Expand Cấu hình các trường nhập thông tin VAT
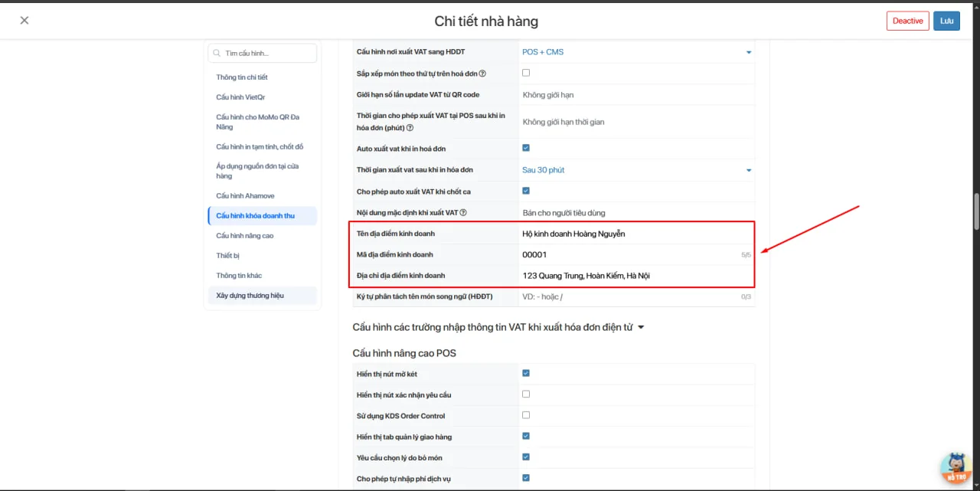Image resolution: width=980 pixels, height=491 pixels. 498,327
